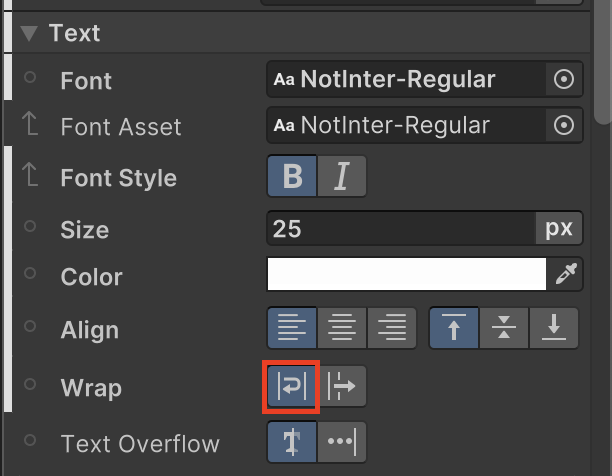Select no-wrap text option
612x476 pixels.
click(342, 387)
